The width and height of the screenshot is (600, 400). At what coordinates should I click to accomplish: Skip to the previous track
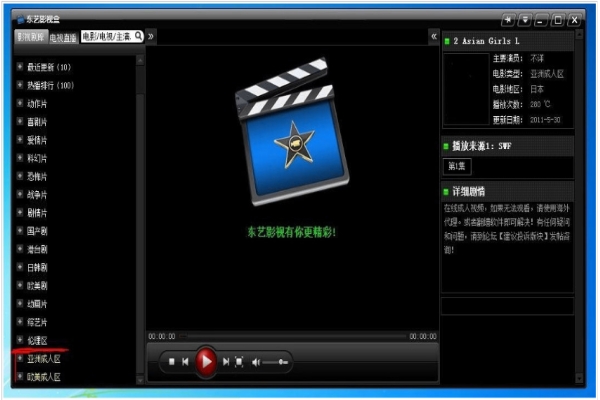tap(186, 361)
